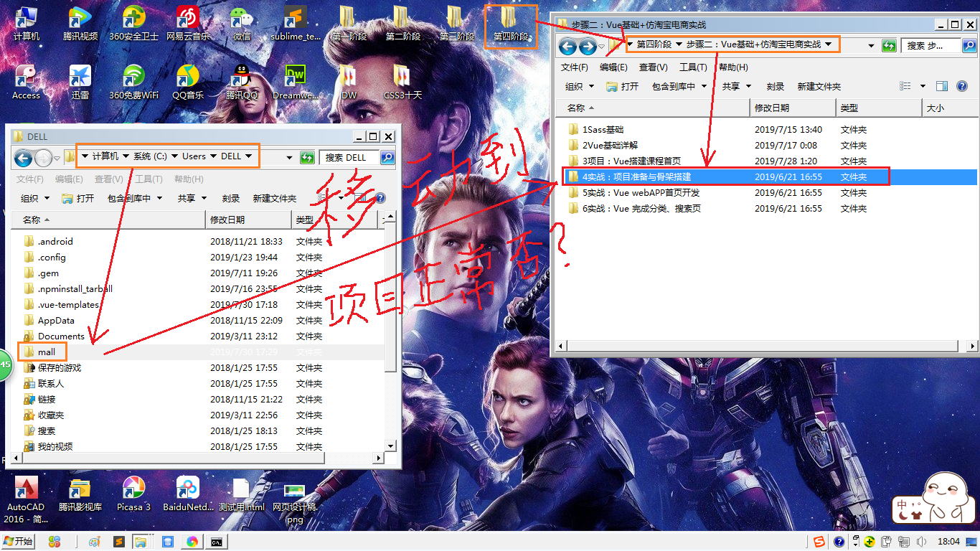Select the Dreamweaver desktop shortcut
The width and height of the screenshot is (980, 551).
click(296, 82)
